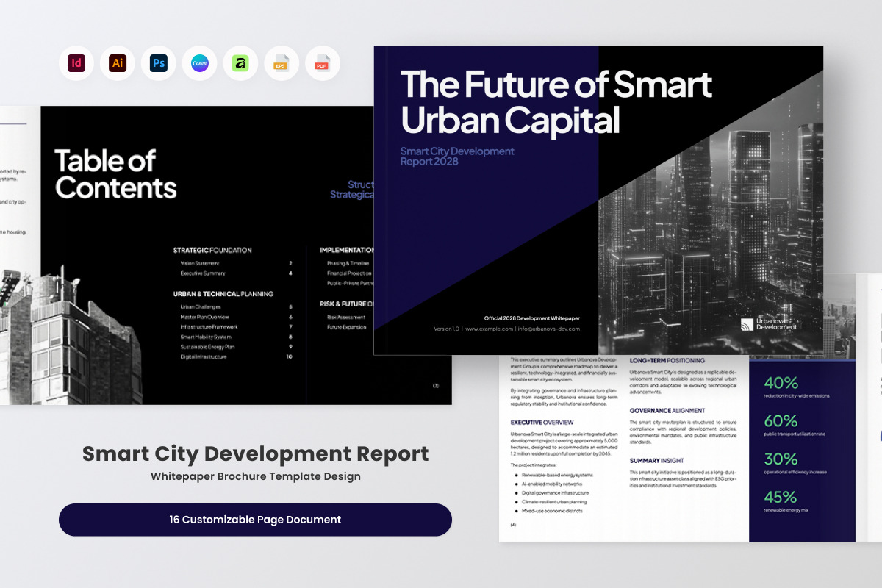Select the Table of Contents heading

115,174
